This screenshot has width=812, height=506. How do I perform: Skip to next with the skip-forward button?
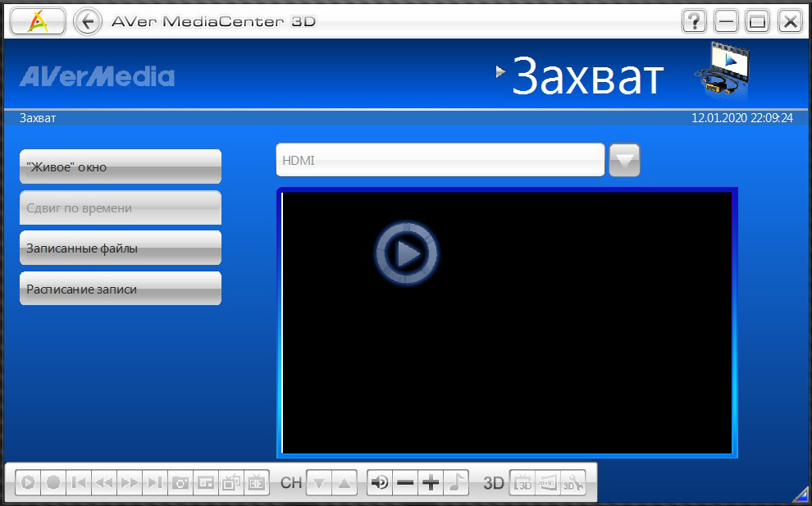click(155, 483)
